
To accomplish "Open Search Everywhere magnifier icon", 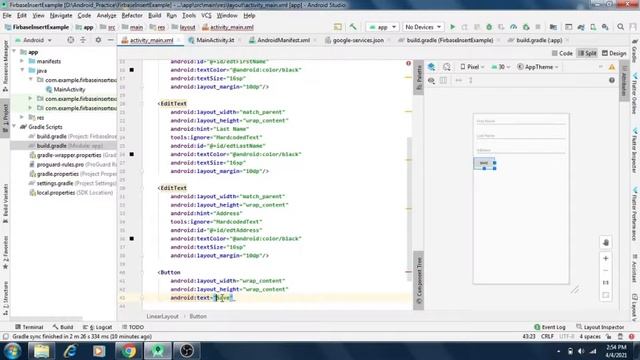I will [x=620, y=27].
